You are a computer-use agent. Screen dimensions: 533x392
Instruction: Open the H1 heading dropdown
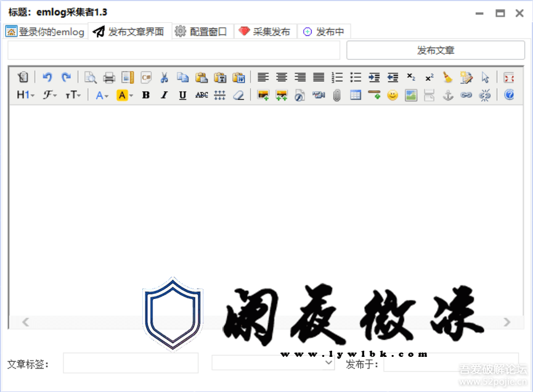(25, 95)
